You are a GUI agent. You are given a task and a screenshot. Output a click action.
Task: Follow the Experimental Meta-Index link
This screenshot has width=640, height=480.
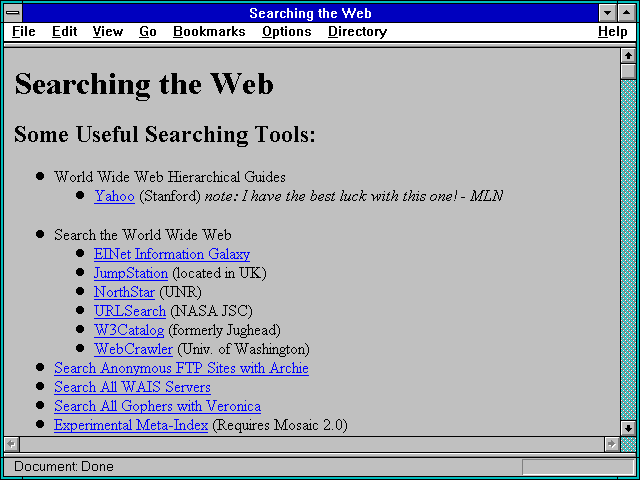point(131,425)
